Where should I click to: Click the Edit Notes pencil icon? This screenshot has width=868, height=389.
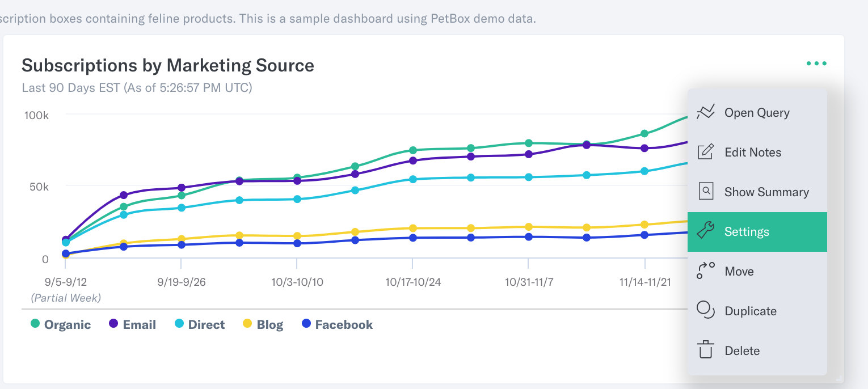click(705, 152)
